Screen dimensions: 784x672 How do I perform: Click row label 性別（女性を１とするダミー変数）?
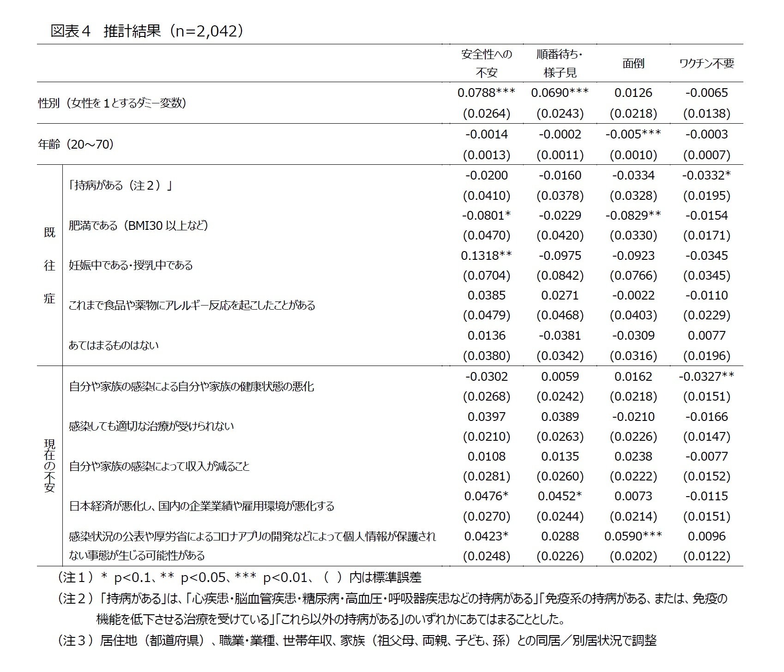(x=112, y=103)
